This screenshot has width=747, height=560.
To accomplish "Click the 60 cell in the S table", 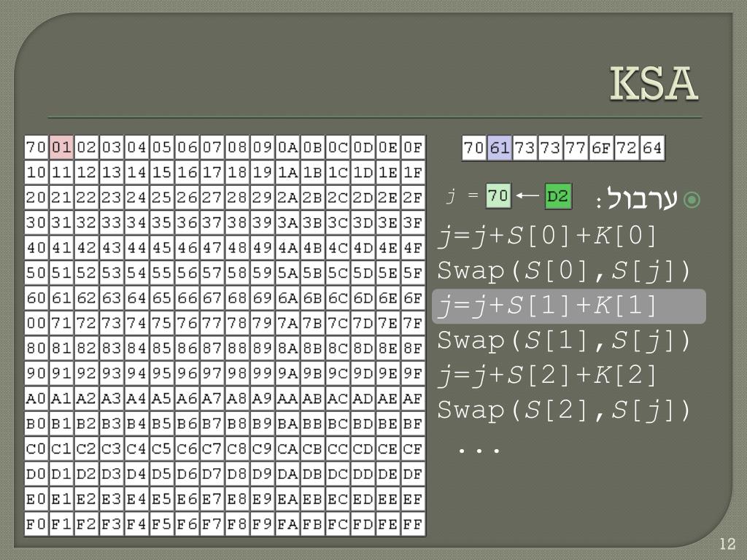I will (36, 298).
